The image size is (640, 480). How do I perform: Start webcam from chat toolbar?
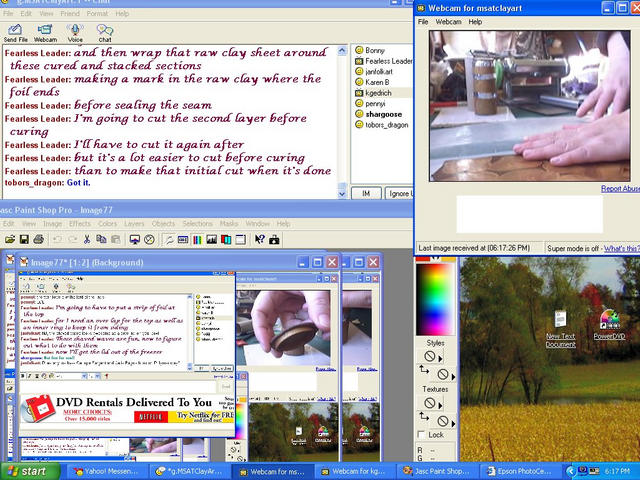[x=45, y=33]
